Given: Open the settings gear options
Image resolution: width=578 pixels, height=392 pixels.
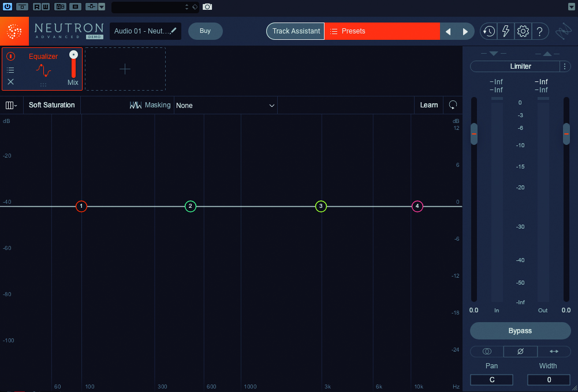Looking at the screenshot, I should coord(523,31).
